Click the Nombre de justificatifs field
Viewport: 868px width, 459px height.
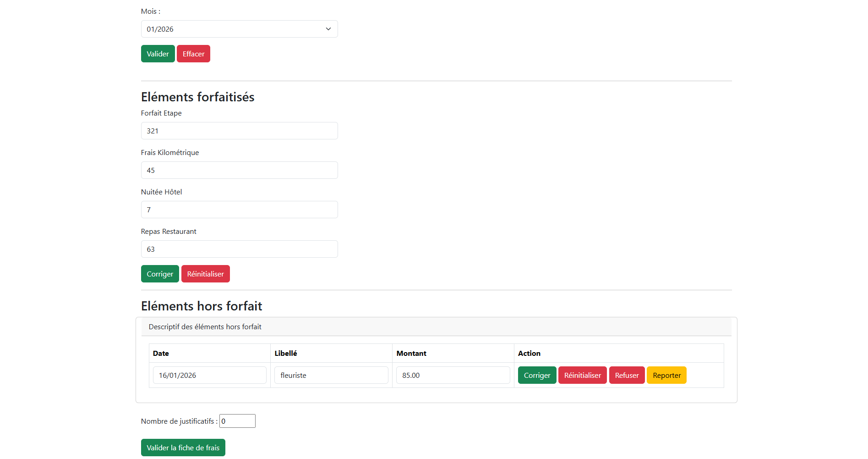tap(237, 421)
